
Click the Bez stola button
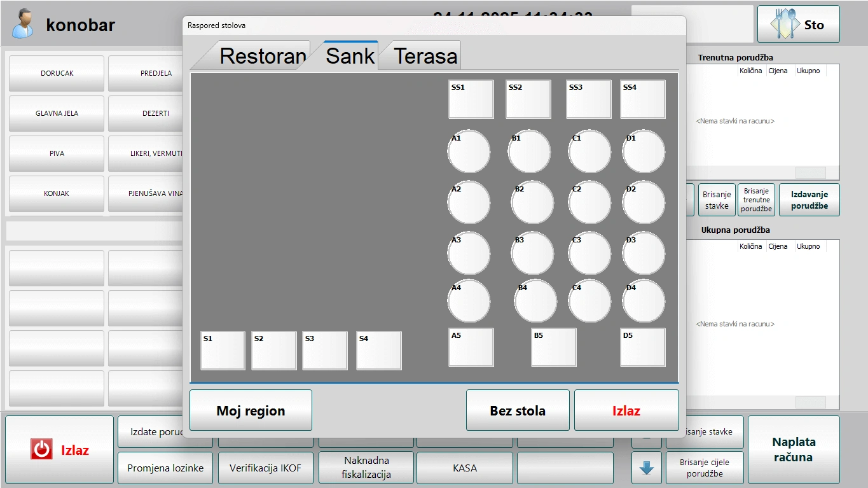[518, 410]
